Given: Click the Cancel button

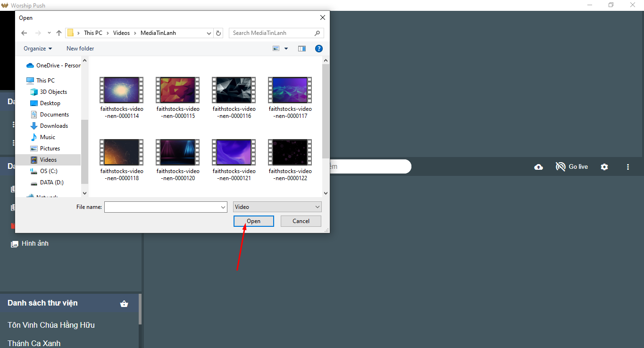Looking at the screenshot, I should [x=301, y=221].
